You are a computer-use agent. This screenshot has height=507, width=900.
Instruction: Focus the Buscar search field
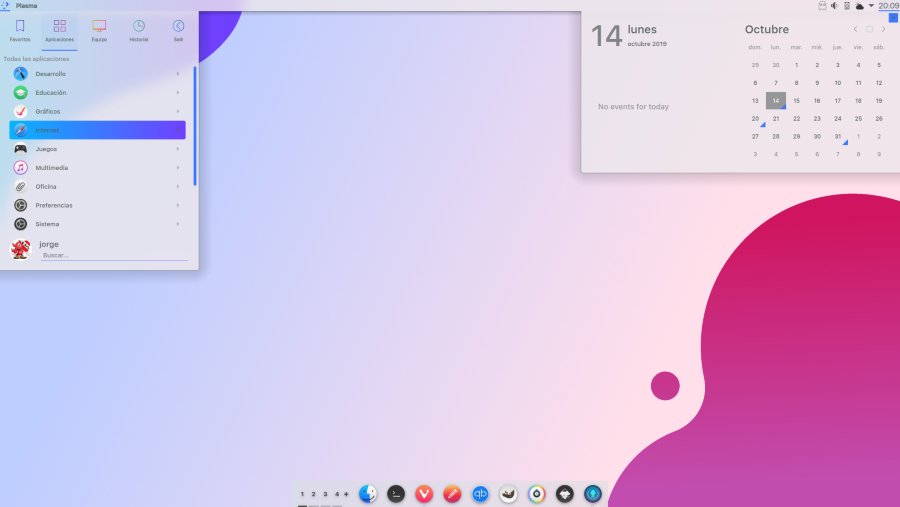click(x=114, y=256)
